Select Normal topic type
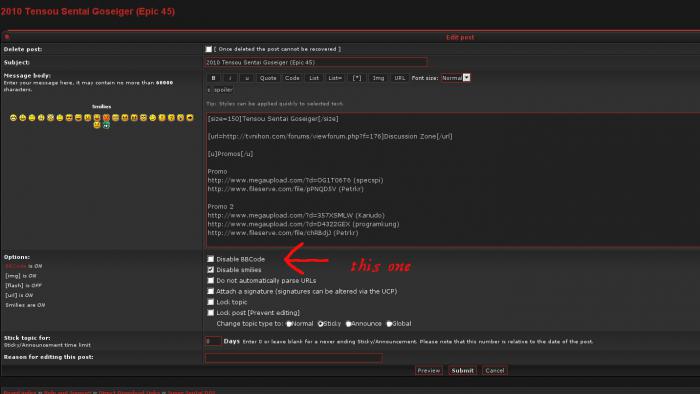Screen dimensions: 700x394 coord(289,323)
